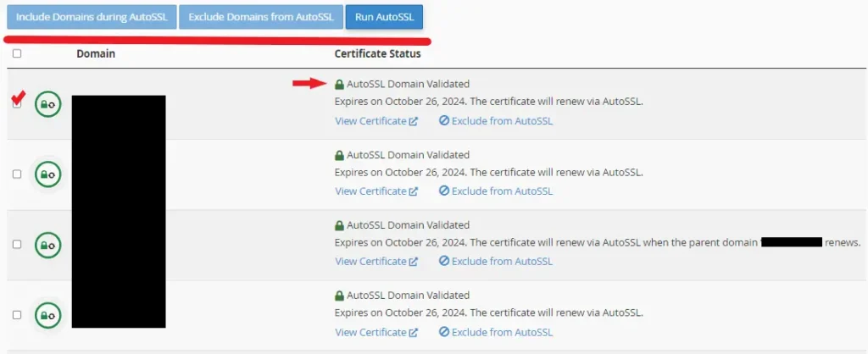Image resolution: width=868 pixels, height=354 pixels.
Task: Open View Certificate link in third row
Action: 370,262
